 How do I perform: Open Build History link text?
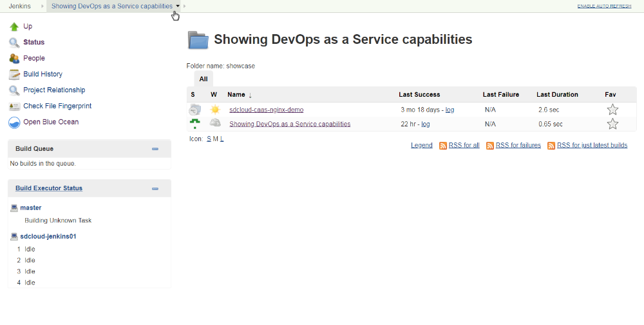[x=43, y=74]
